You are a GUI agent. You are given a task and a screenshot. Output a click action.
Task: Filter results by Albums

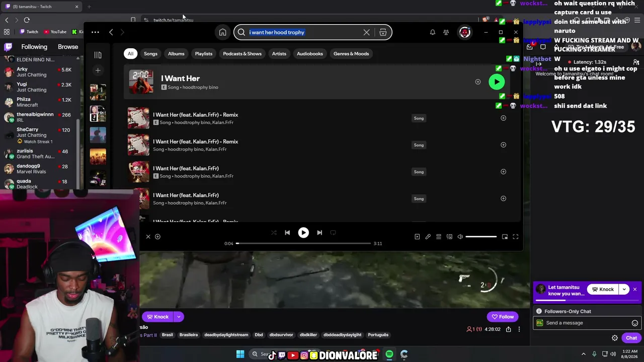(176, 54)
